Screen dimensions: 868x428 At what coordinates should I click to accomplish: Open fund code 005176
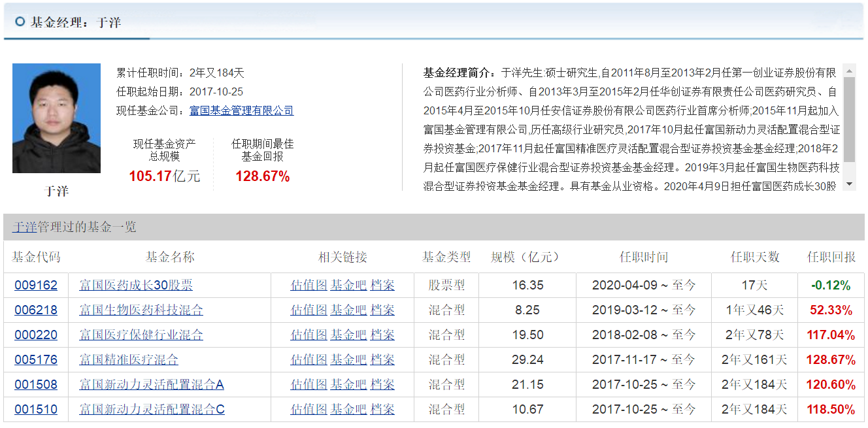pyautogui.click(x=36, y=360)
